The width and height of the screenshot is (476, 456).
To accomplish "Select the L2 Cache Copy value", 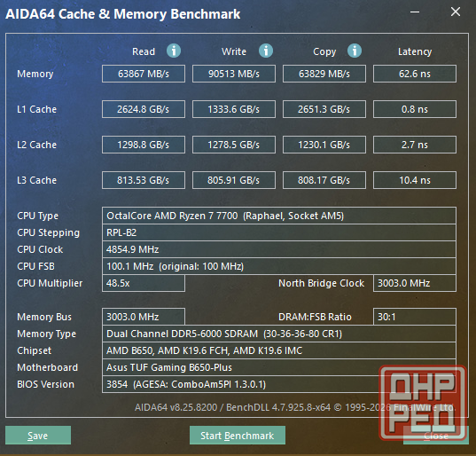I will coord(324,145).
